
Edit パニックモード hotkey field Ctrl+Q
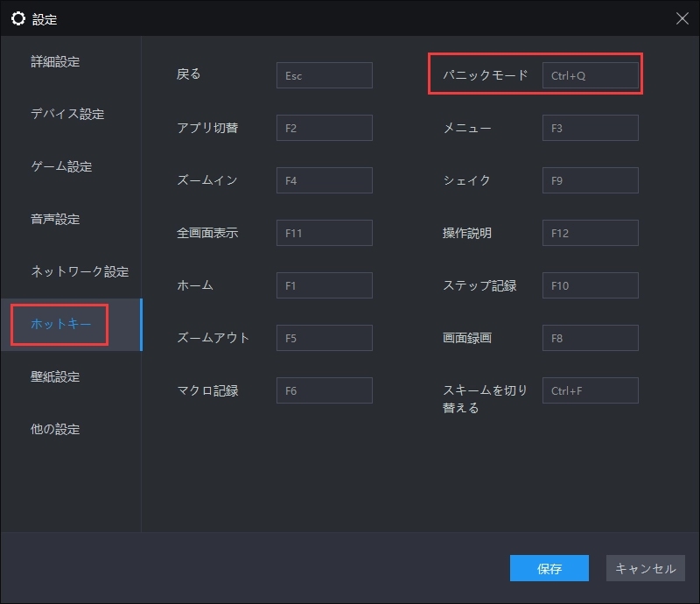click(590, 75)
